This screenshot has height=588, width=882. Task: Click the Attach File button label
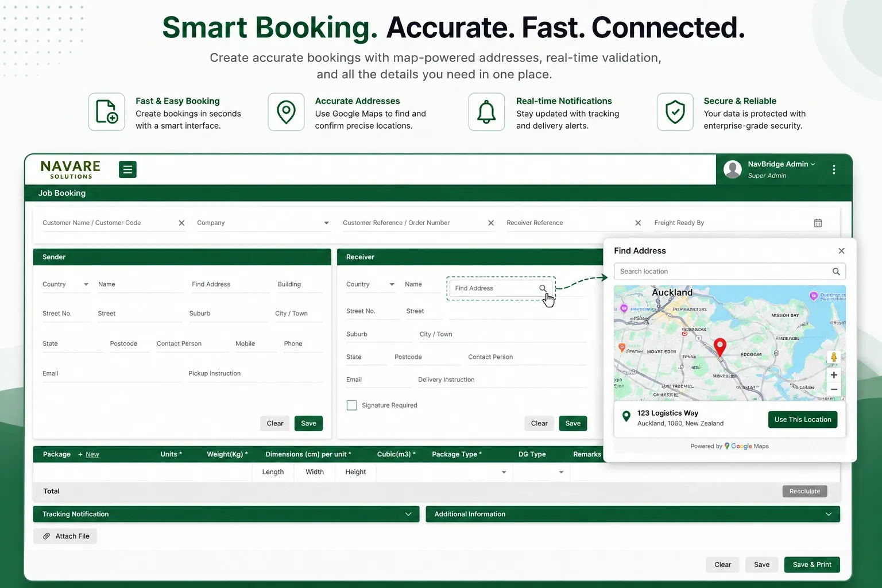72,536
